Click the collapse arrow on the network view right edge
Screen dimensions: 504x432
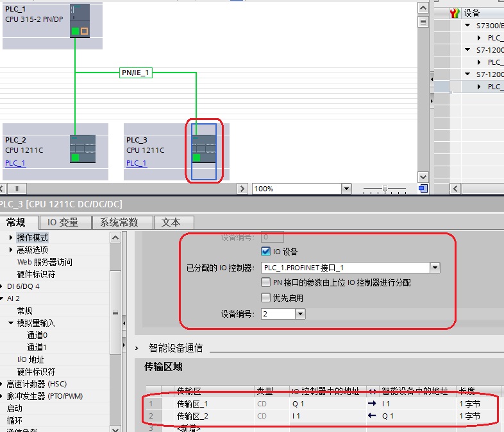coord(432,79)
